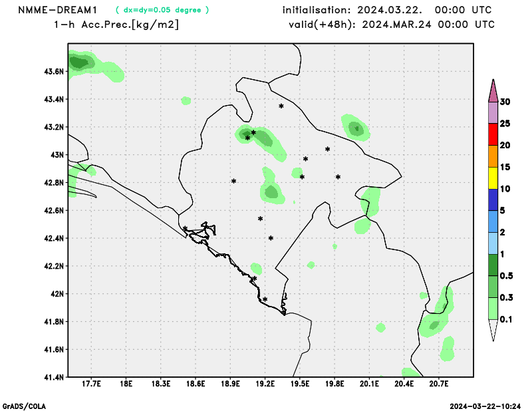Click the red 20–25 legend color band
Viewport: 532px width, 411px height.
(x=493, y=134)
